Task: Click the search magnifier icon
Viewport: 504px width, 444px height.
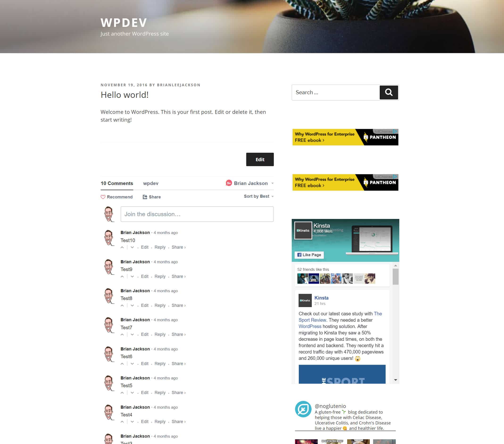Action: tap(389, 92)
